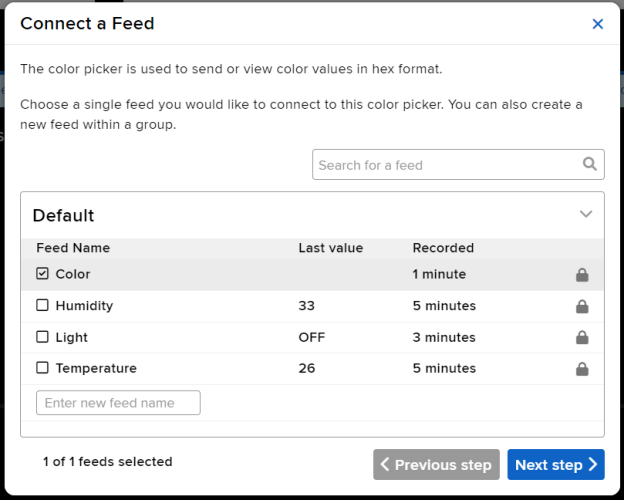Tick the Temperature feed checkbox

pos(42,368)
